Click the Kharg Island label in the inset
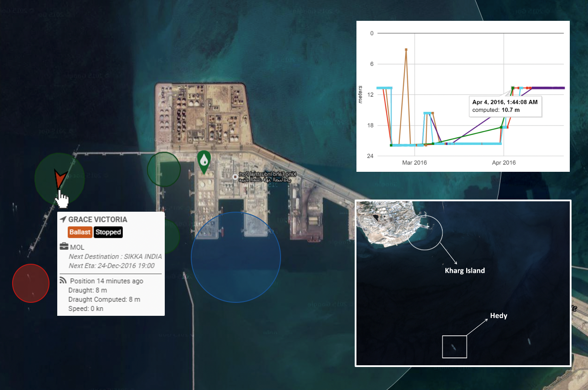 465,271
